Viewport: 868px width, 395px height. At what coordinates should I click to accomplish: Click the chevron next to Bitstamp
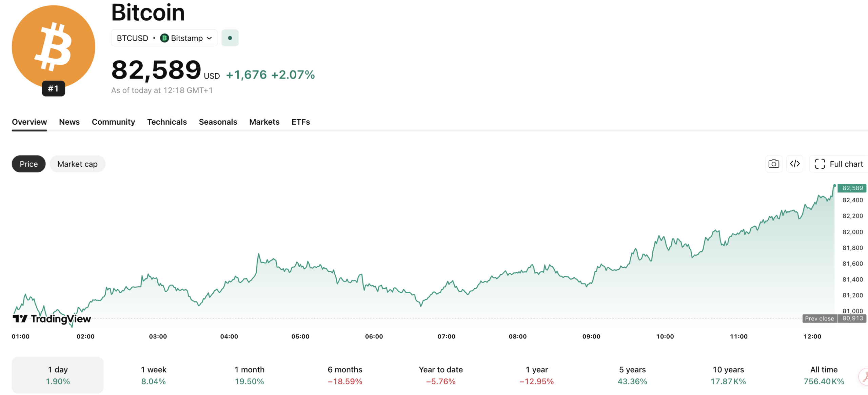pyautogui.click(x=209, y=38)
